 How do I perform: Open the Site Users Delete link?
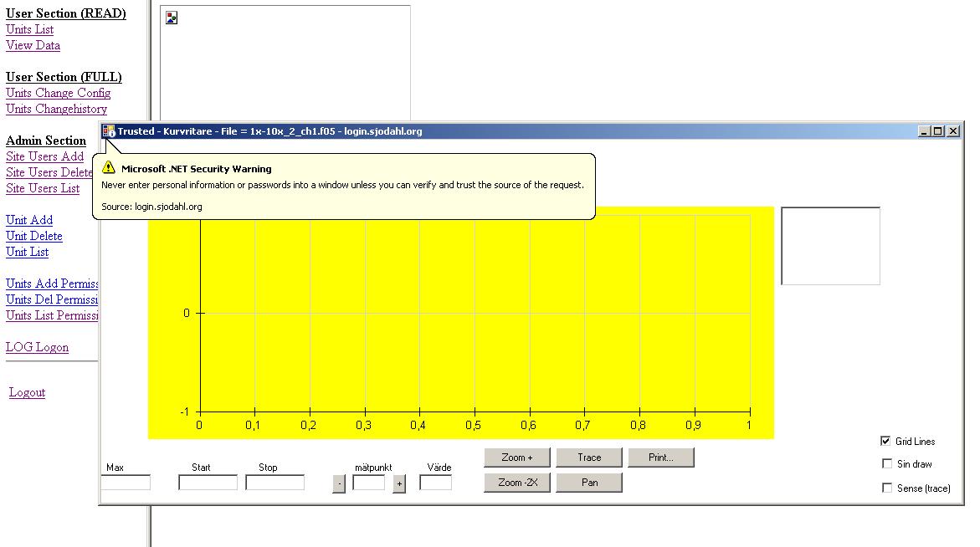(49, 172)
